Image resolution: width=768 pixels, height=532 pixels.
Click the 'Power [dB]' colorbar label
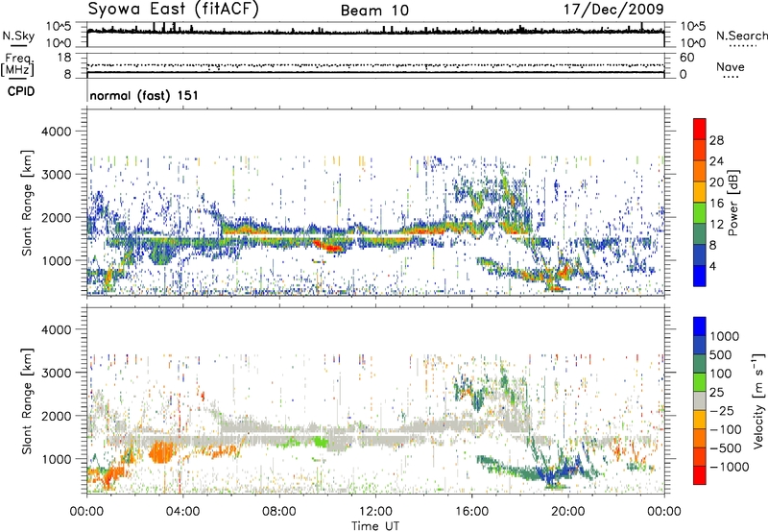pyautogui.click(x=732, y=203)
